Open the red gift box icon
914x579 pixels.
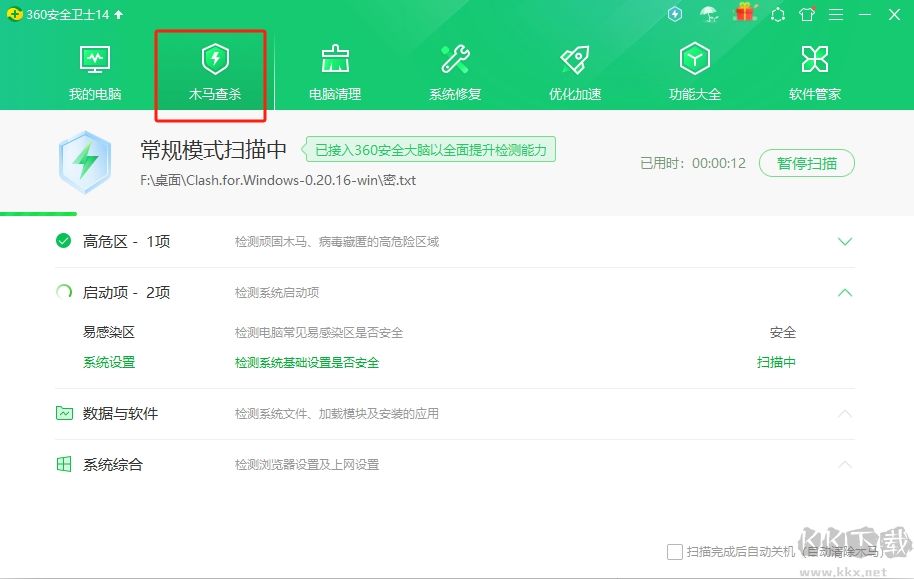[745, 12]
